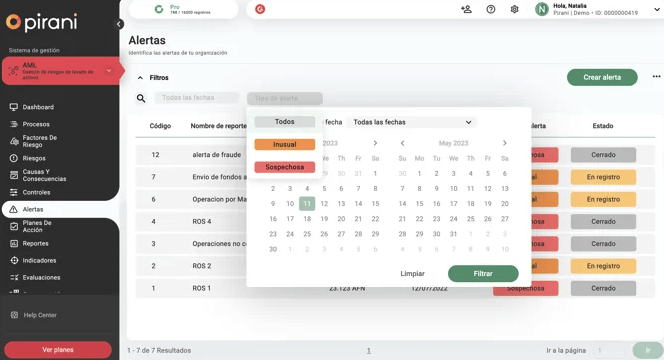The width and height of the screenshot is (664, 360).
Task: Collapse the Filtros section chevron
Action: (x=140, y=78)
